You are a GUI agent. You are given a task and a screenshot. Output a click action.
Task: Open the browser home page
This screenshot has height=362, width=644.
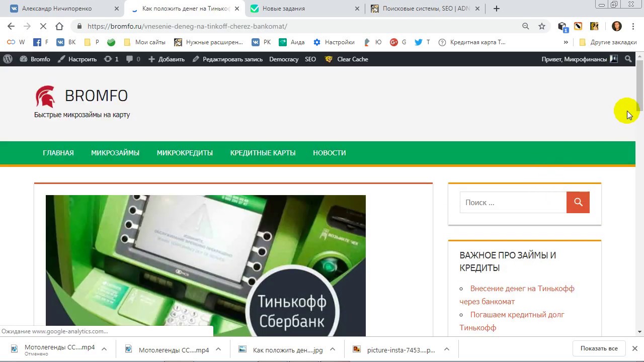tap(59, 26)
